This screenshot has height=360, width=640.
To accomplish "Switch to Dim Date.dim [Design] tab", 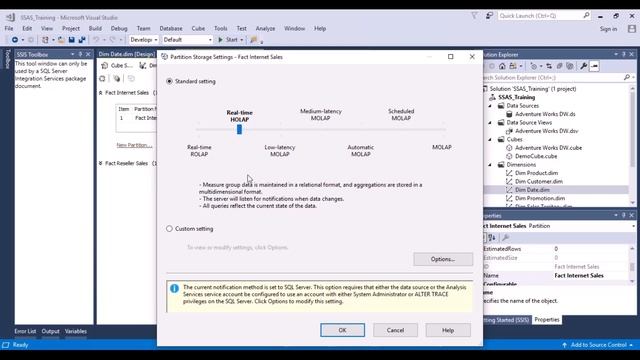I will 127,54.
